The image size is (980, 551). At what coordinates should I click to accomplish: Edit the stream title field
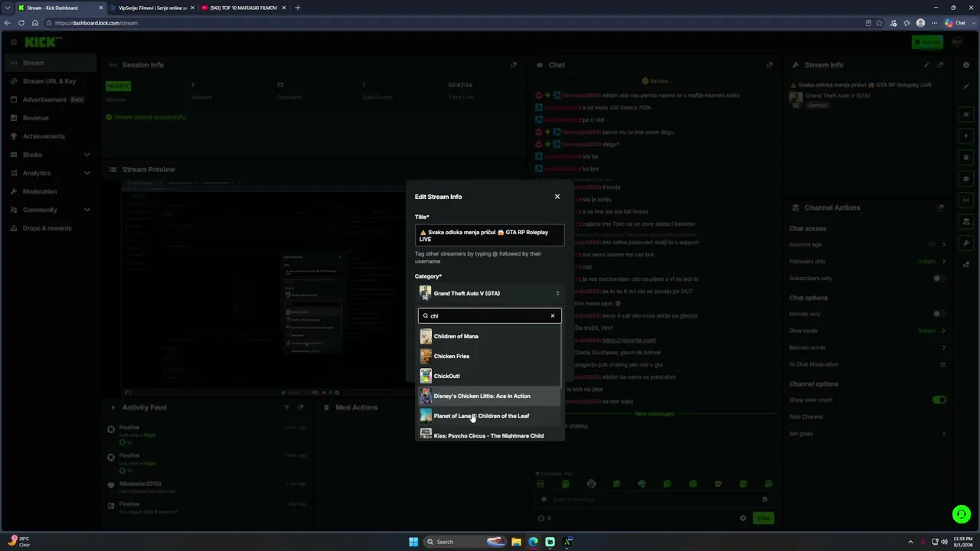(x=489, y=236)
